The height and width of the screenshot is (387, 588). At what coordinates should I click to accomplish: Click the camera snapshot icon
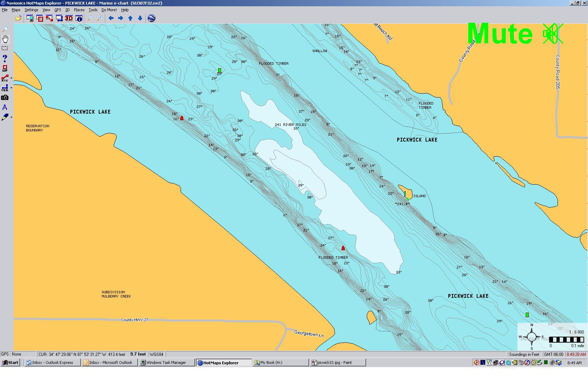pos(5,98)
